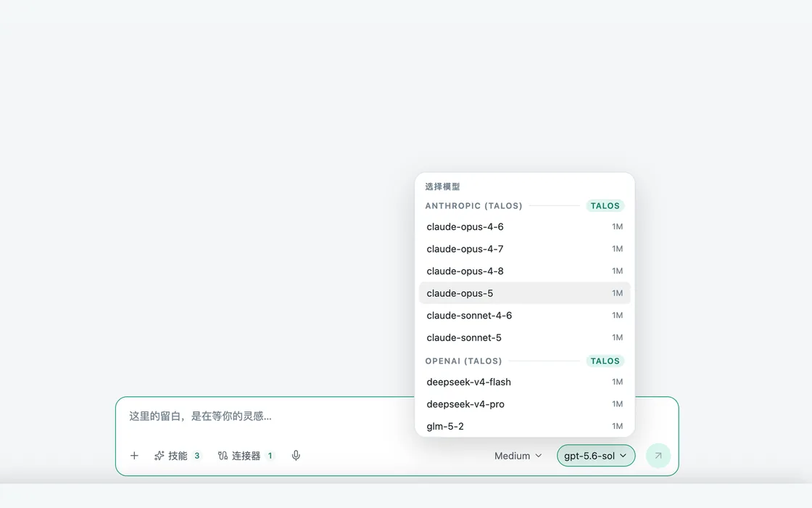Open the 连接器 connectors button

246,456
